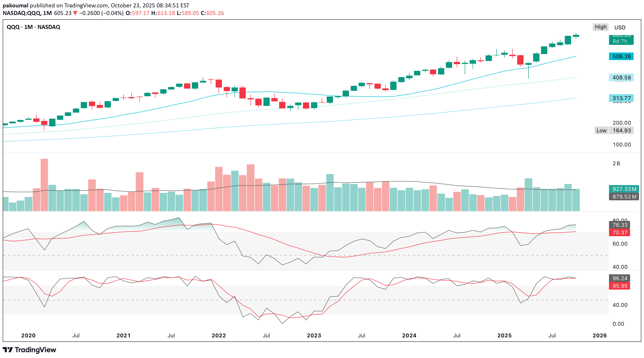Click the 313.77 moving average price label
The image size is (644, 358).
621,98
